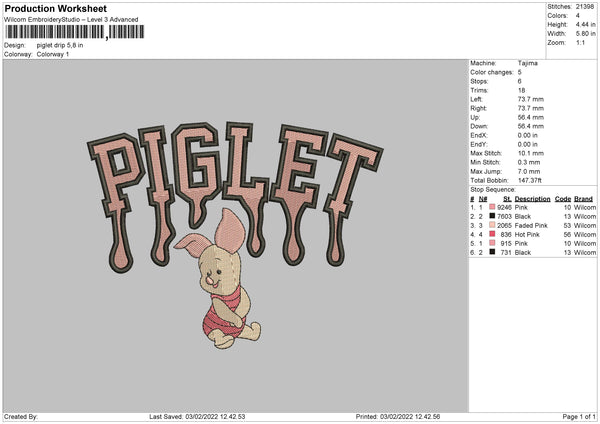Viewport: 600px width, 424px height.
Task: Click the black swatch beside 7603 stitches
Action: point(492,216)
